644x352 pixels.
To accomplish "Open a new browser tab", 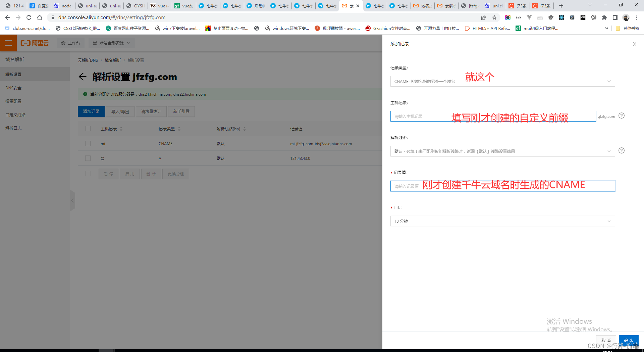I will (561, 6).
